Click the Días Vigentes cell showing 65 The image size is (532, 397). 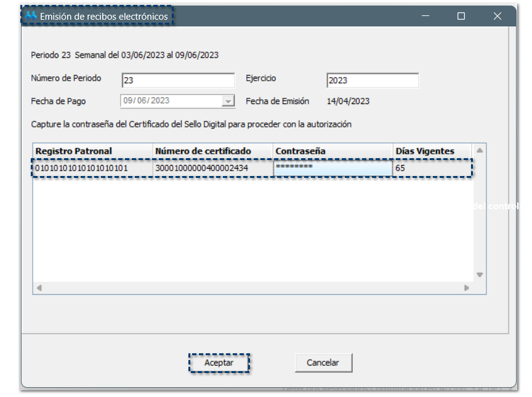click(432, 168)
